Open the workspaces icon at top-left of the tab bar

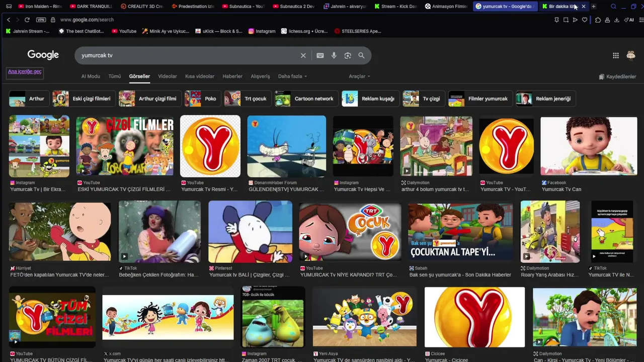point(9,7)
